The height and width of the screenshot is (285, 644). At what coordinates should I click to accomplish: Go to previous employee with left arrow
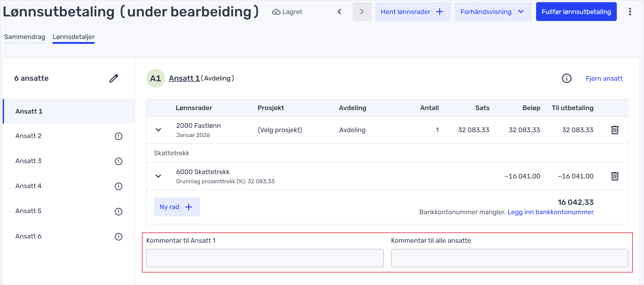(x=339, y=12)
